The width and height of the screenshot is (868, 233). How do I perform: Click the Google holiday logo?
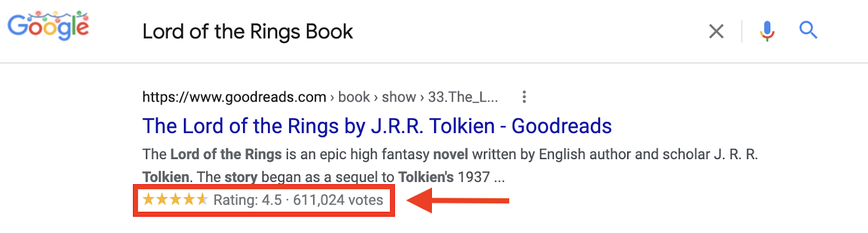point(48,26)
